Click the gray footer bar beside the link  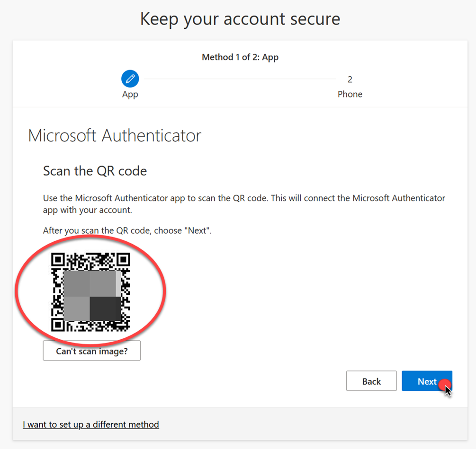click(x=313, y=424)
